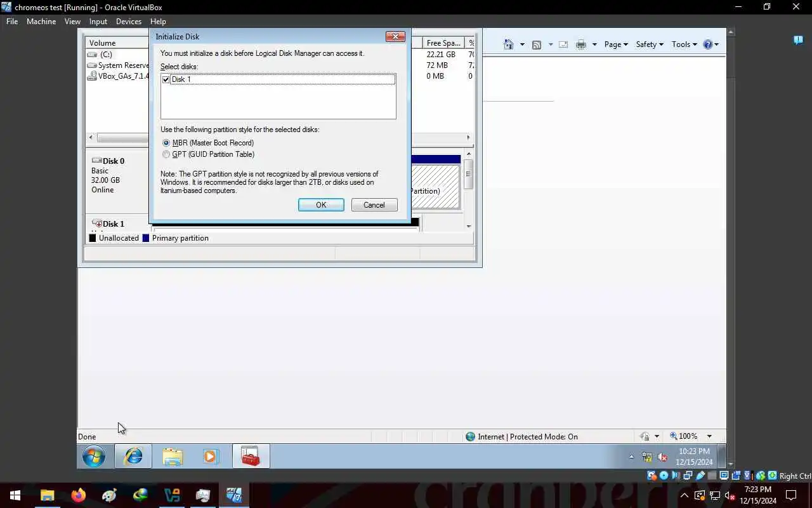The image size is (812, 508).
Task: Show hidden icons in guest tray
Action: point(631,457)
